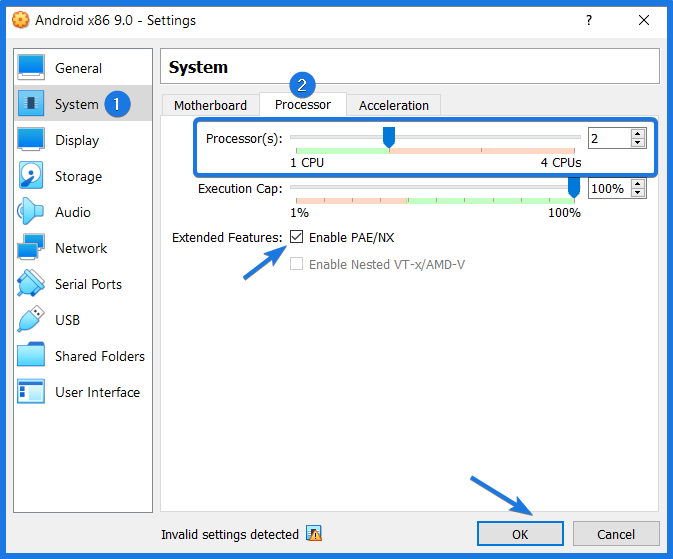
Task: Select the Display category label
Action: click(x=77, y=140)
